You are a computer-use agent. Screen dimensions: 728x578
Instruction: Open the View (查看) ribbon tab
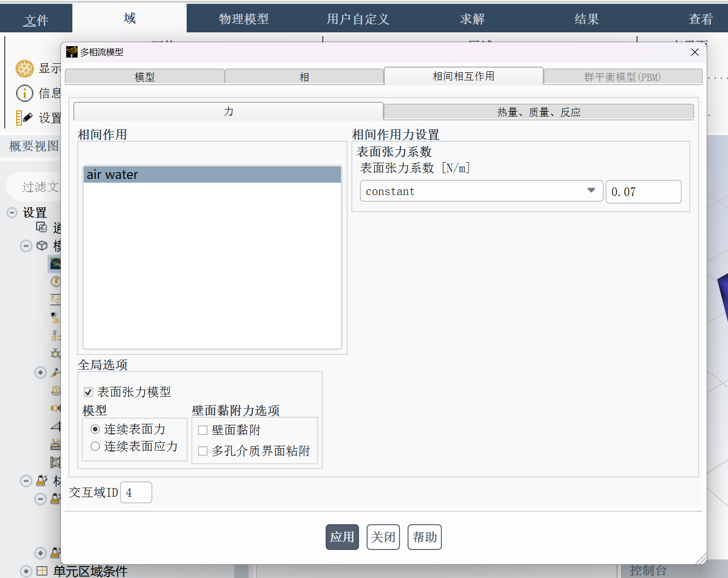pyautogui.click(x=701, y=19)
